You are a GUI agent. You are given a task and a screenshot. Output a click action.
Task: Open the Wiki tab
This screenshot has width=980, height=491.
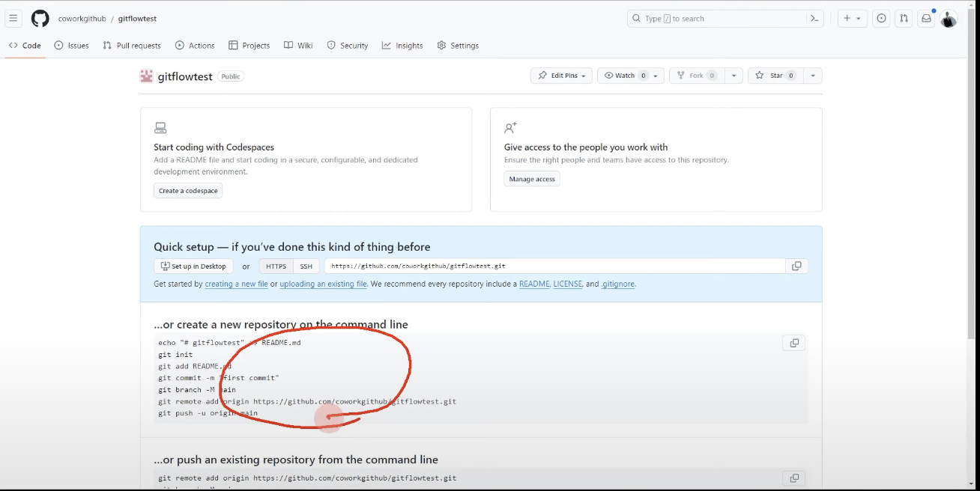click(x=298, y=46)
